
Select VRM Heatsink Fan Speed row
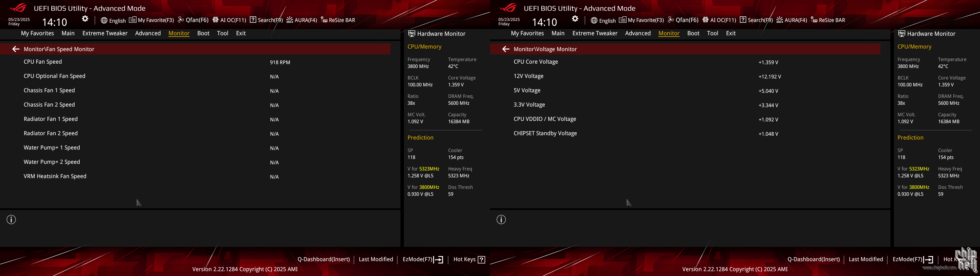point(195,176)
